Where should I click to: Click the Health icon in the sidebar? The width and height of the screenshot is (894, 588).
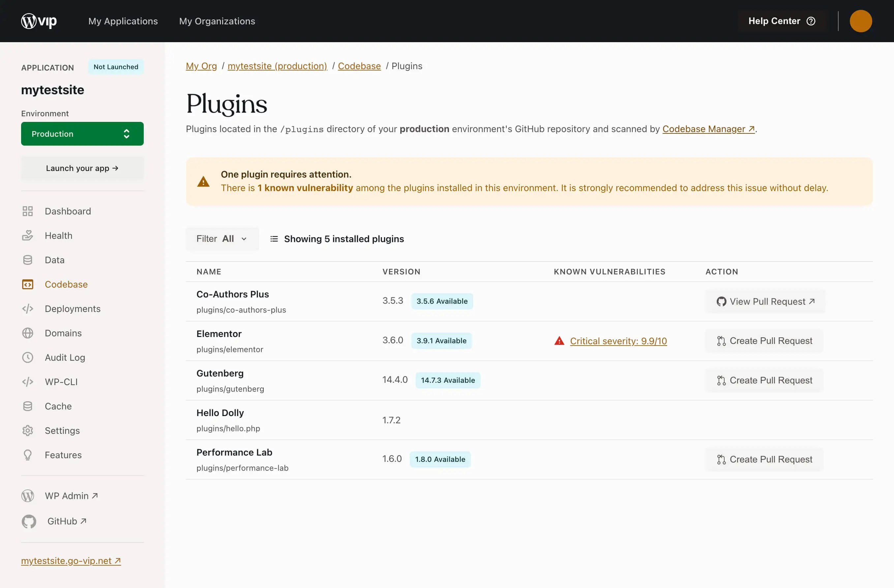[27, 236]
